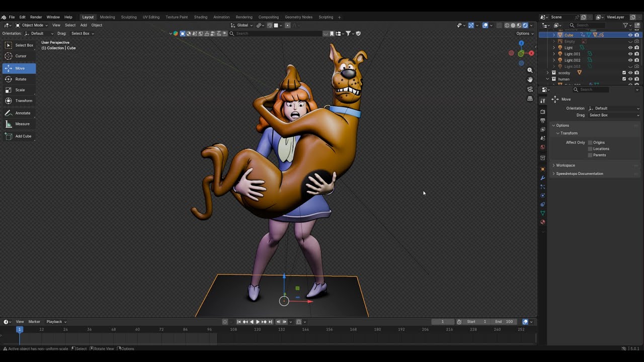Switch to the Sculpting workspace tab
Screen dimensions: 644x362
point(129,17)
